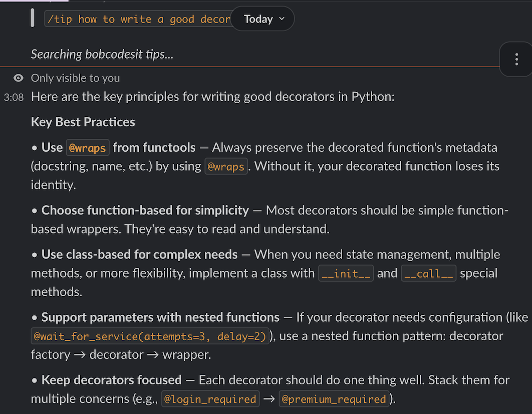Viewport: 532px width, 414px height.
Task: Click the bold text Keep decorators focused
Action: pyautogui.click(x=112, y=380)
